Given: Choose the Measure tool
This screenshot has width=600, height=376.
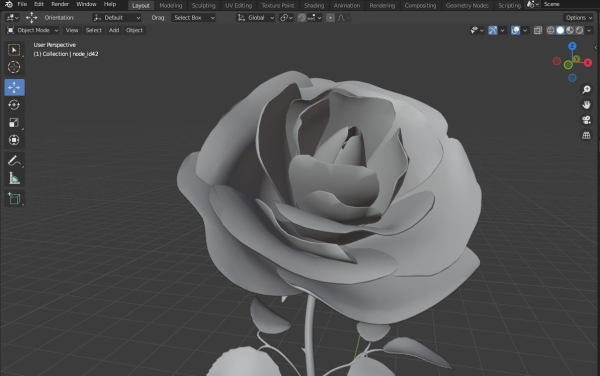Looking at the screenshot, I should coord(14,179).
